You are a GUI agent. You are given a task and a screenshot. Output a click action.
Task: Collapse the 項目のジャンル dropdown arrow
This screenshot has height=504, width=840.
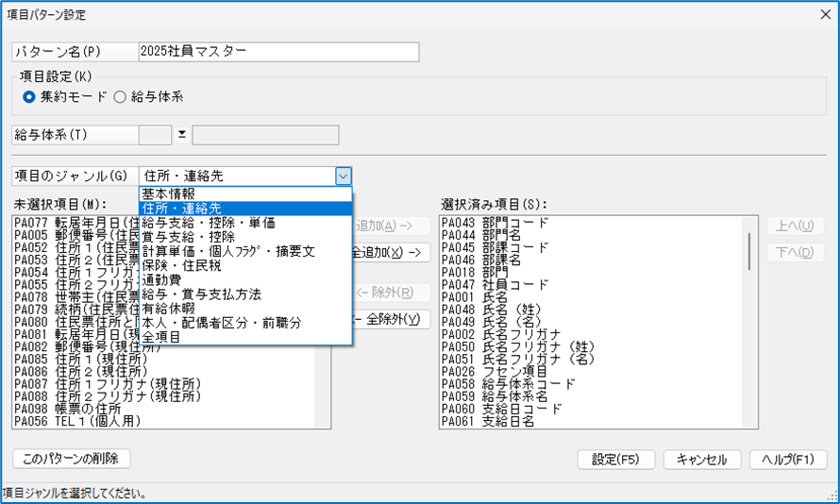coord(343,176)
